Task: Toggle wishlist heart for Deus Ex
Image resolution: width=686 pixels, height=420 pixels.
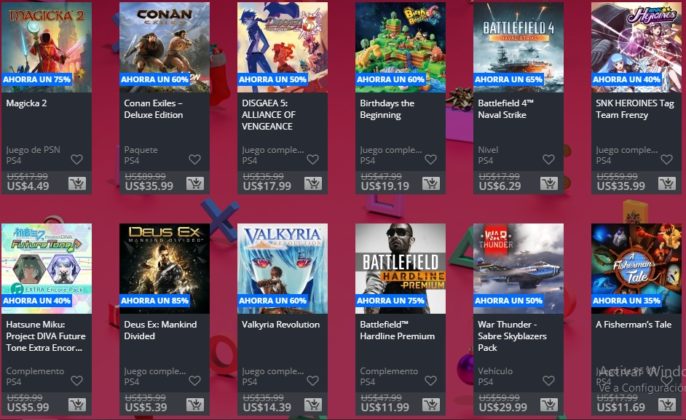Action: pyautogui.click(x=195, y=381)
